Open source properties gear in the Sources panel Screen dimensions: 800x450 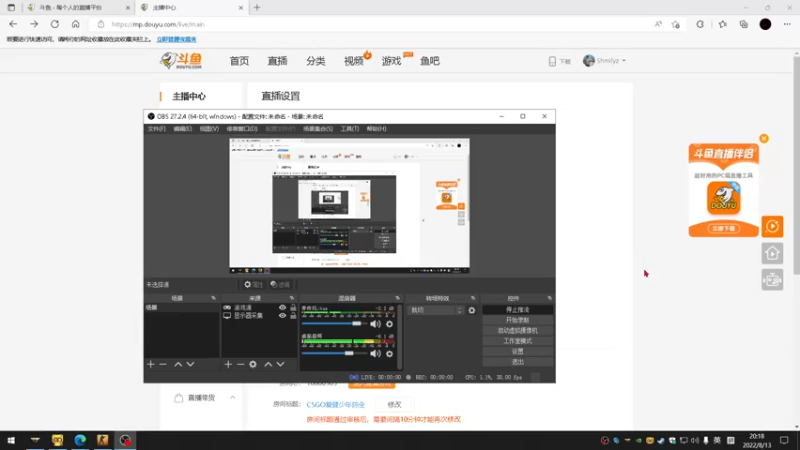pos(253,364)
